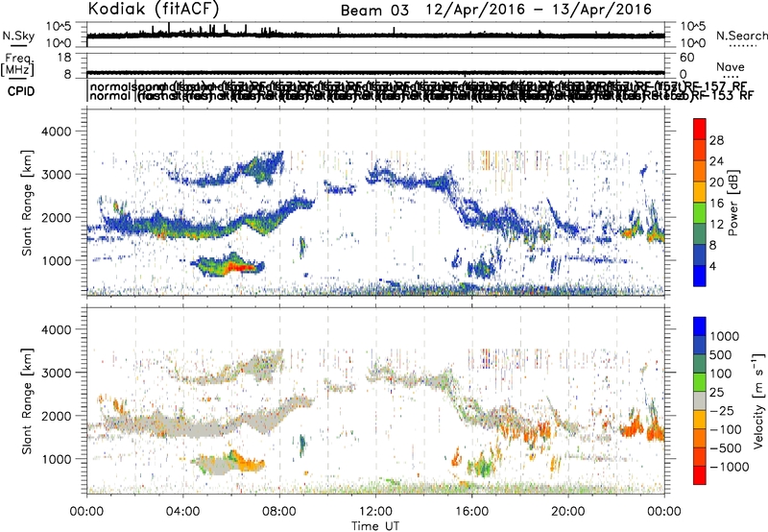Click the bright blue bottom segment of Power color bar
Image resolution: width=768 pixels, height=532 pixels.
(700, 276)
